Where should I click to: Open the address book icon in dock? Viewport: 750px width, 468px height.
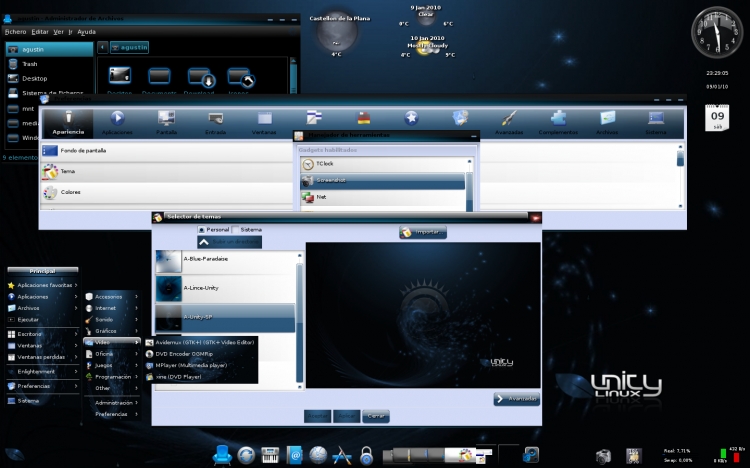click(294, 456)
